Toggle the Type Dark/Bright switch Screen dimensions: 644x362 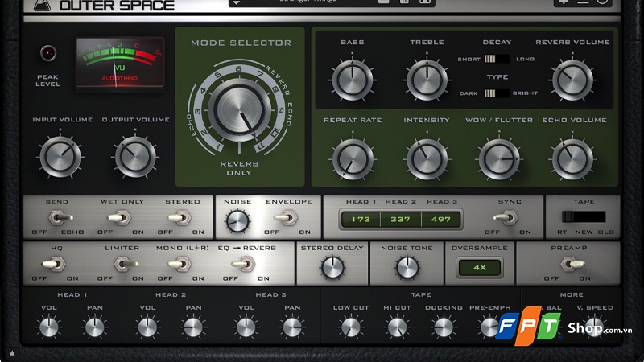(497, 93)
